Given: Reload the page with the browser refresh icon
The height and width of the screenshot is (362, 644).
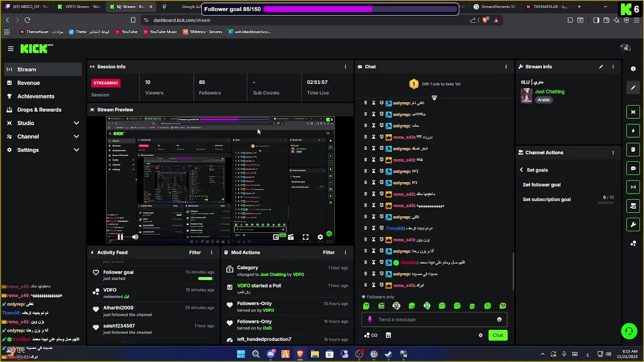Looking at the screenshot, I should pyautogui.click(x=27, y=20).
